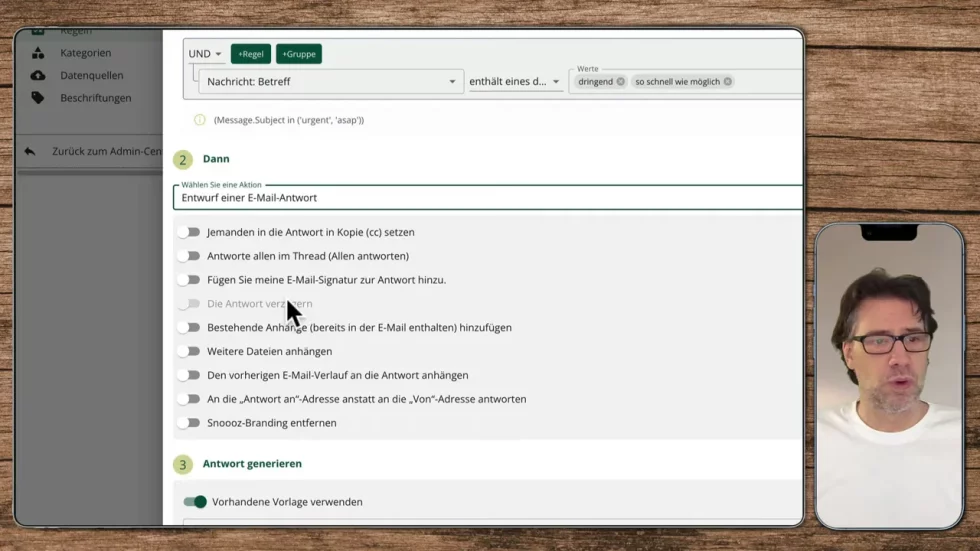Screen dimensions: 980x551
Task: Click the Beschriftungen tag icon
Action: click(x=38, y=98)
